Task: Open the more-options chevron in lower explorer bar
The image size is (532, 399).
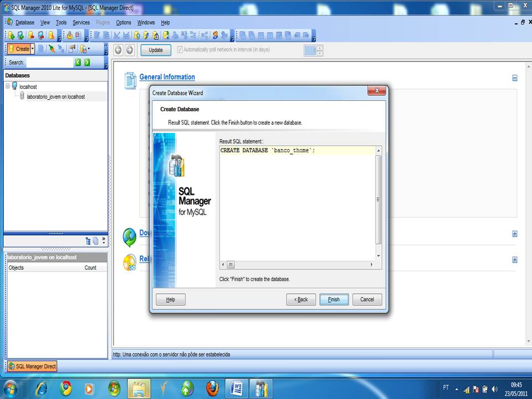Action: (104, 241)
